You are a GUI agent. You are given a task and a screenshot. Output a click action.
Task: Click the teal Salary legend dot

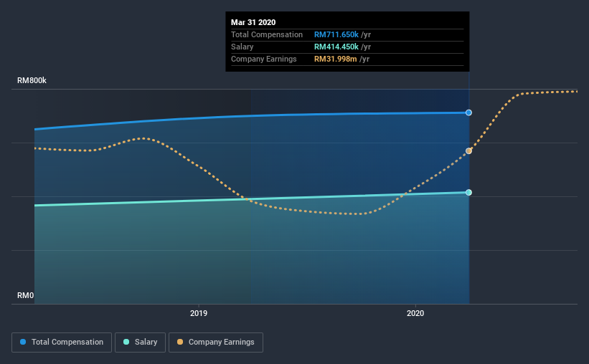point(126,342)
